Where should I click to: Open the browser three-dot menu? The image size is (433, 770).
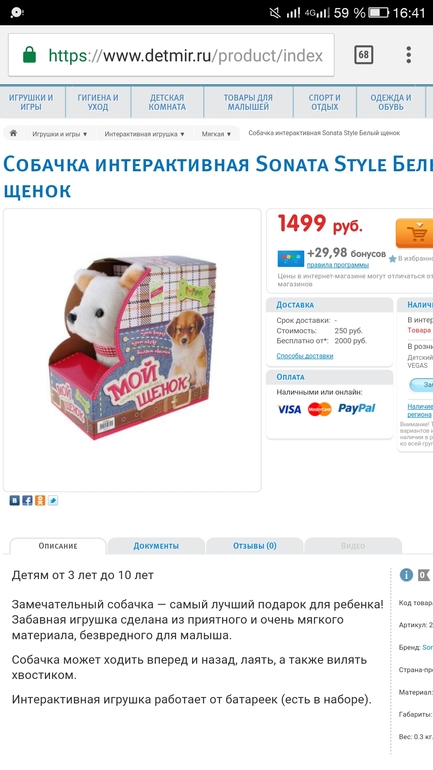(408, 55)
